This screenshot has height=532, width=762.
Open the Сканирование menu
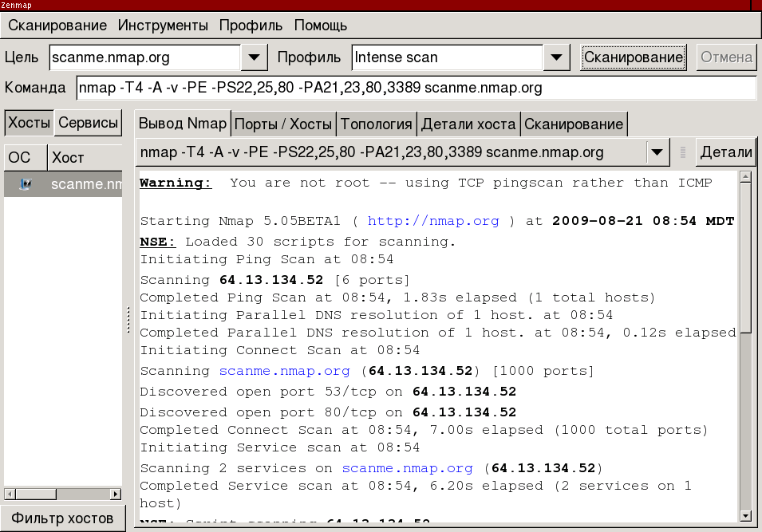pyautogui.click(x=57, y=26)
